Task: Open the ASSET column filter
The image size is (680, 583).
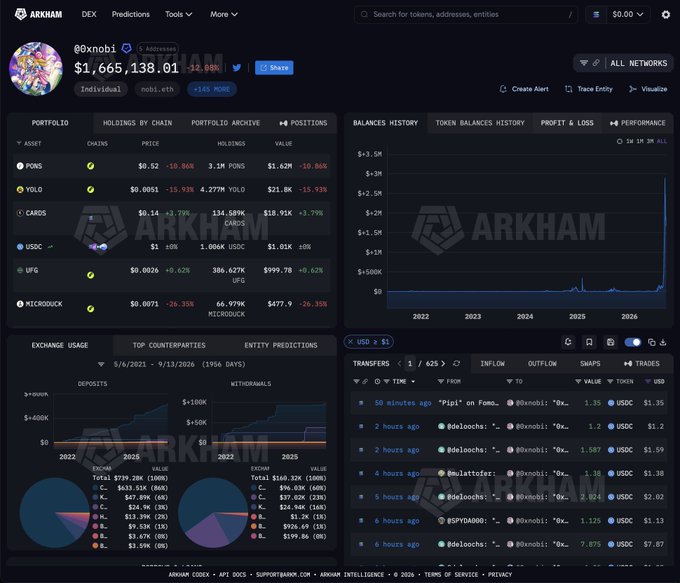Action: click(x=19, y=143)
